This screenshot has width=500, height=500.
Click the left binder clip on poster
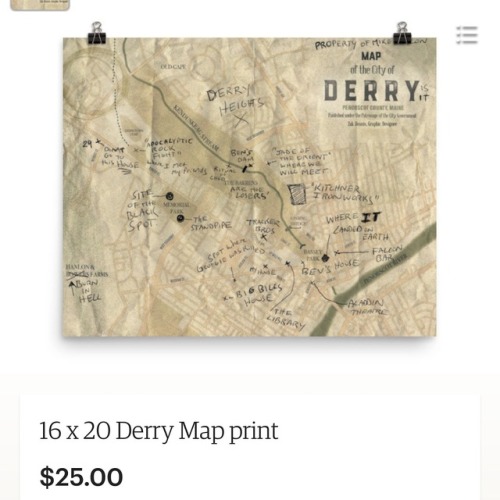click(97, 33)
